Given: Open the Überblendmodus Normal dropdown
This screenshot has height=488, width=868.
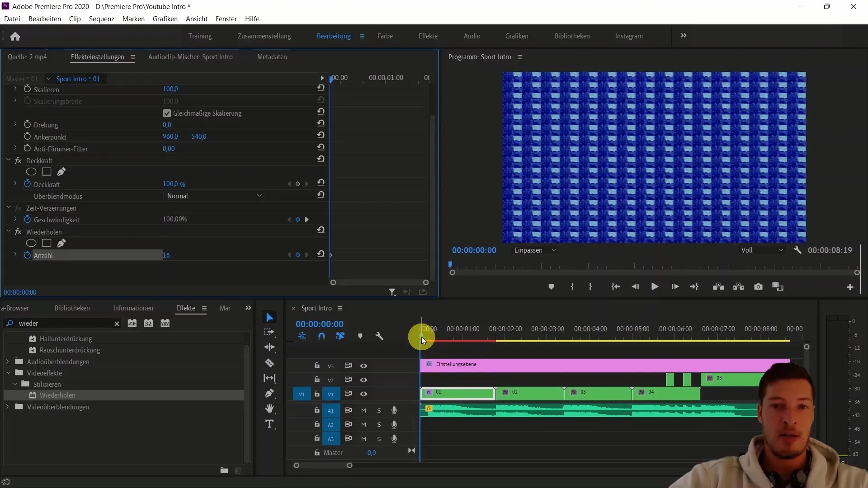Looking at the screenshot, I should point(213,196).
